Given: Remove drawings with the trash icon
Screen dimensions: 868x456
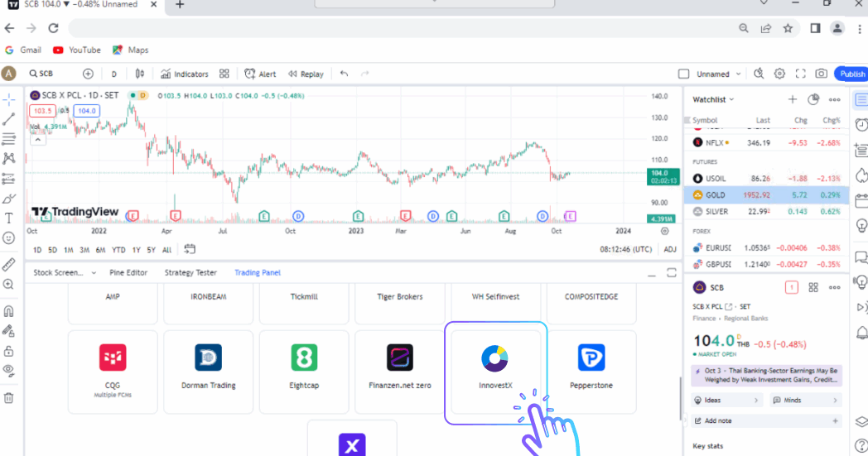Looking at the screenshot, I should [9, 398].
